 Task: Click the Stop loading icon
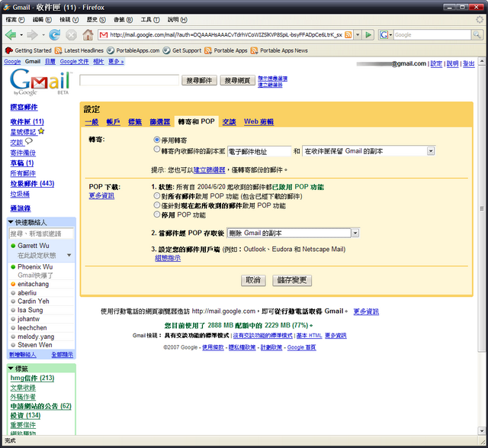71,35
